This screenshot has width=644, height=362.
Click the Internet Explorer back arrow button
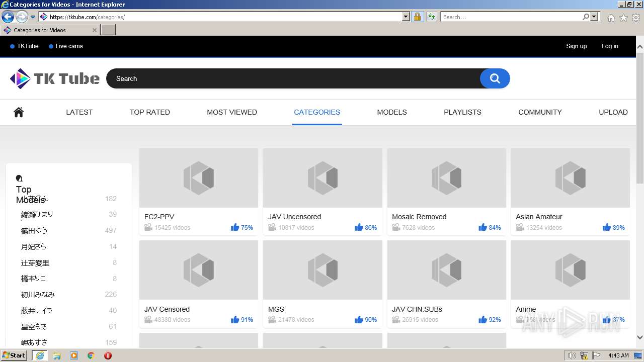click(8, 17)
